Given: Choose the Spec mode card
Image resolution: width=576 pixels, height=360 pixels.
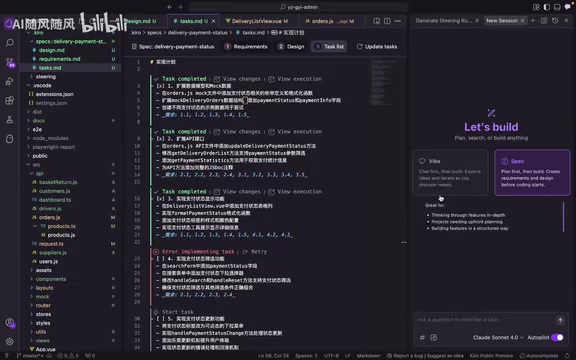Looking at the screenshot, I should click(x=532, y=172).
